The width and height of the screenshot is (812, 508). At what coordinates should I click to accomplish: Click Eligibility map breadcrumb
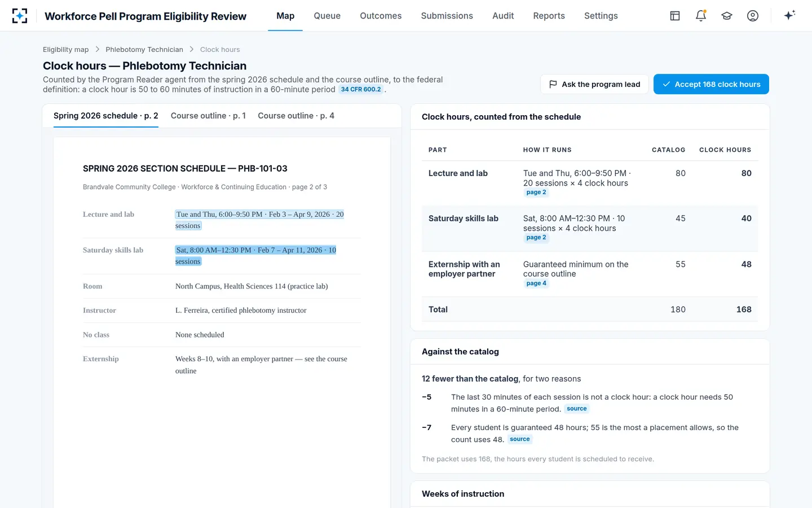(66, 50)
